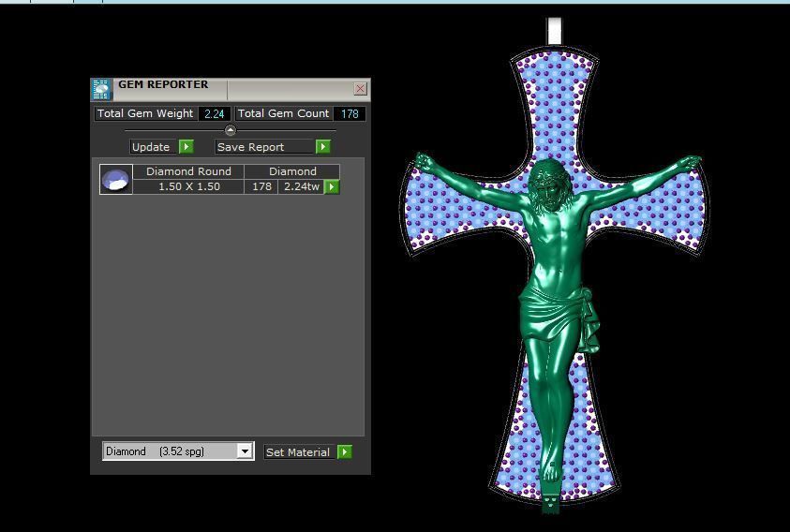Click the 1.50 X 1.50 size cell
This screenshot has width=790, height=532.
click(x=188, y=186)
